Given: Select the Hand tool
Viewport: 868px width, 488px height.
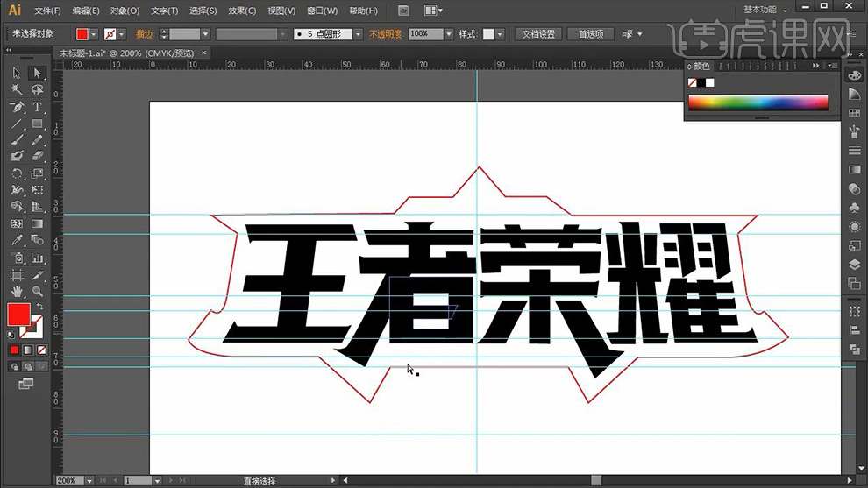Looking at the screenshot, I should pyautogui.click(x=17, y=291).
